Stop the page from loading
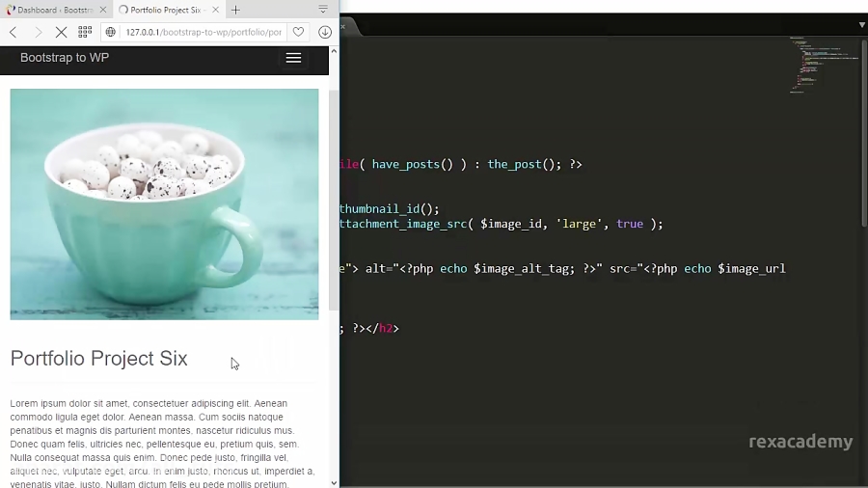The width and height of the screenshot is (868, 488). [61, 32]
